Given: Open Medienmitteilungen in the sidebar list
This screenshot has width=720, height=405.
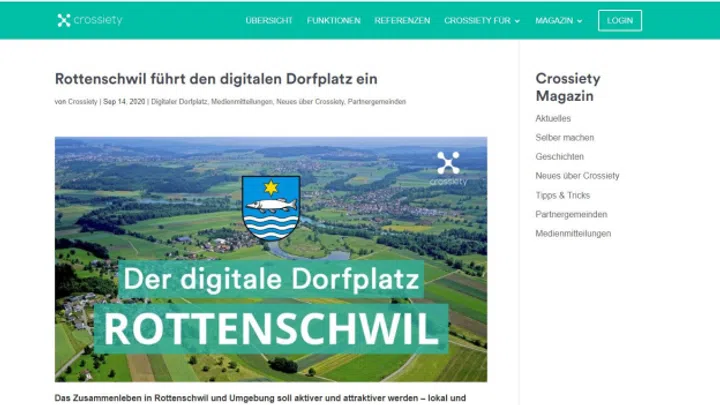Looking at the screenshot, I should (x=573, y=233).
